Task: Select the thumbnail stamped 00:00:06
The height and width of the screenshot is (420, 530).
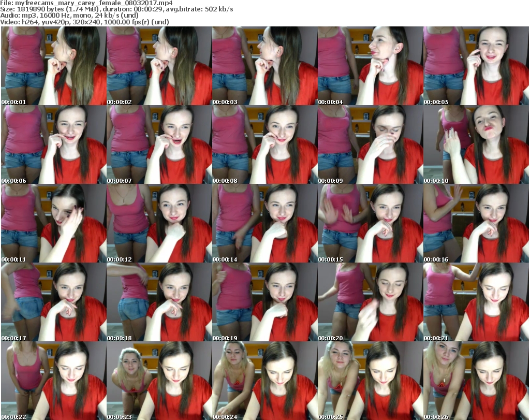Action: 54,144
